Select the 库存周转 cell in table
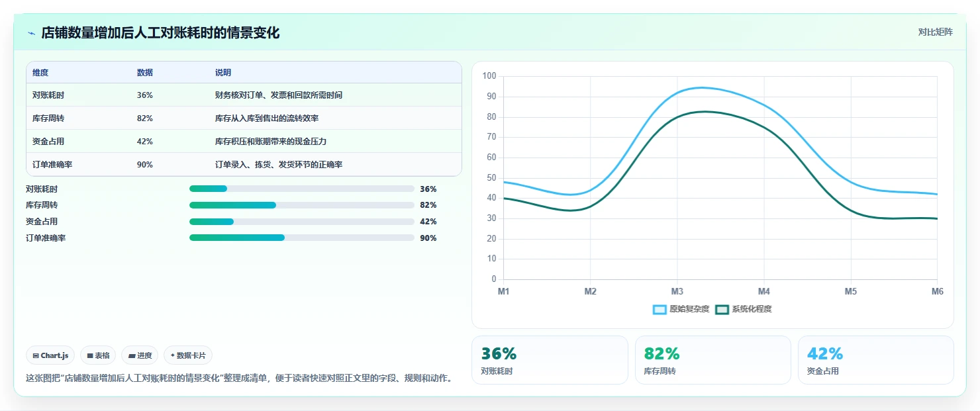The height and width of the screenshot is (411, 980). [x=48, y=118]
